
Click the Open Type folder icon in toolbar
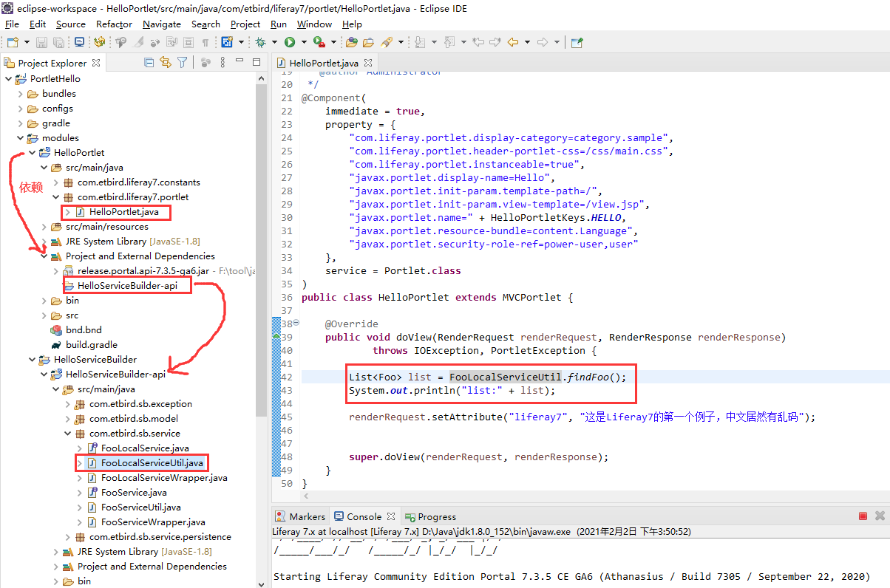tap(351, 42)
